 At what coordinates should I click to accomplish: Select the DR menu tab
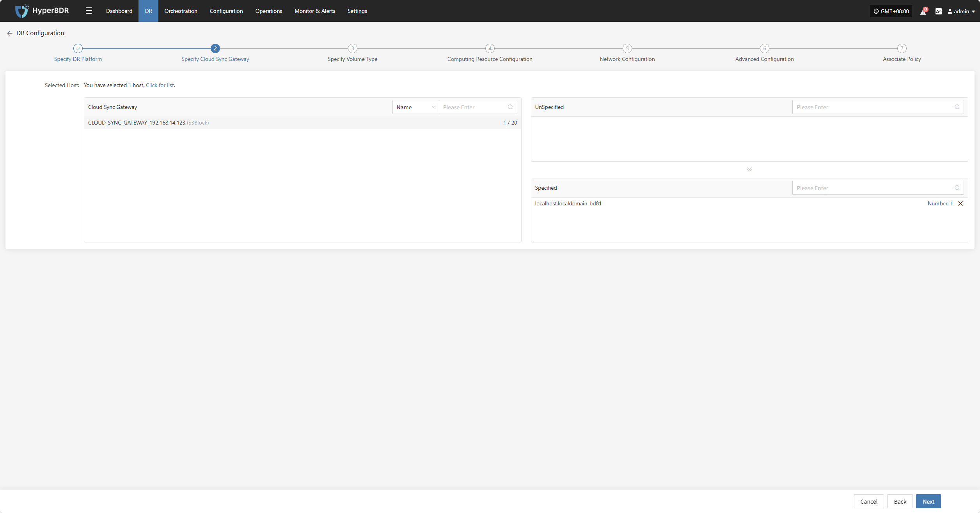[x=149, y=11]
